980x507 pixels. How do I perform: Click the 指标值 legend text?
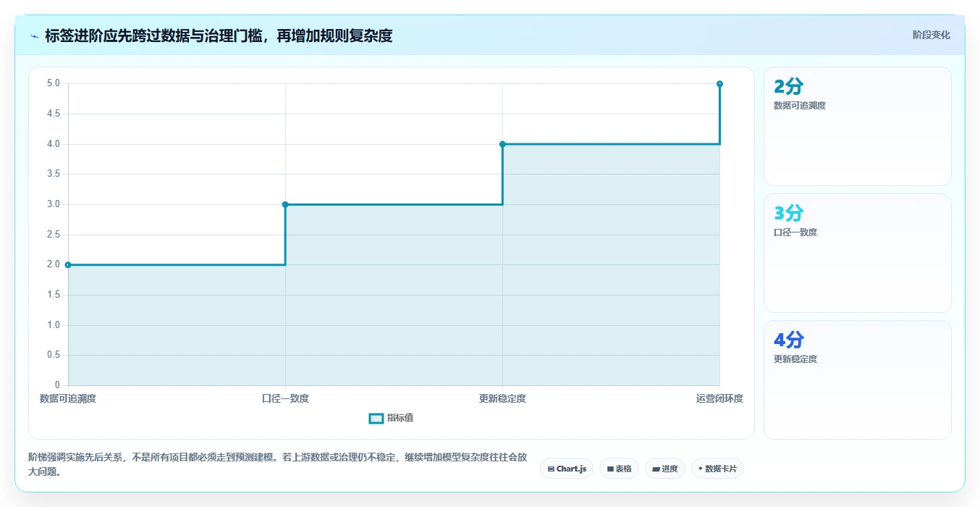(x=400, y=418)
